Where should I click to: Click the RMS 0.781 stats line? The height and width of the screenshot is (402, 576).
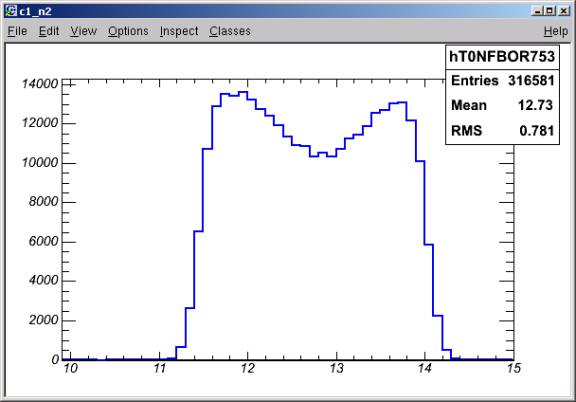pyautogui.click(x=502, y=130)
